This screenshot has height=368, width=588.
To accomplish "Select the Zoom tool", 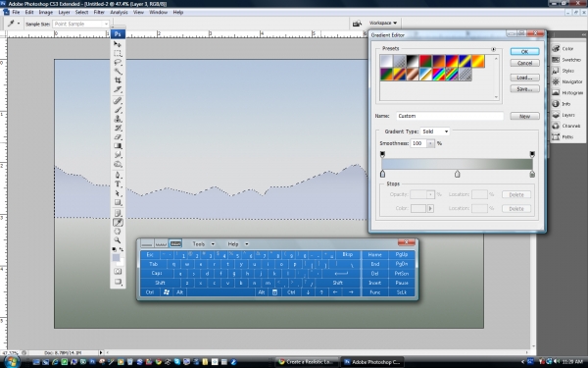I will point(118,240).
